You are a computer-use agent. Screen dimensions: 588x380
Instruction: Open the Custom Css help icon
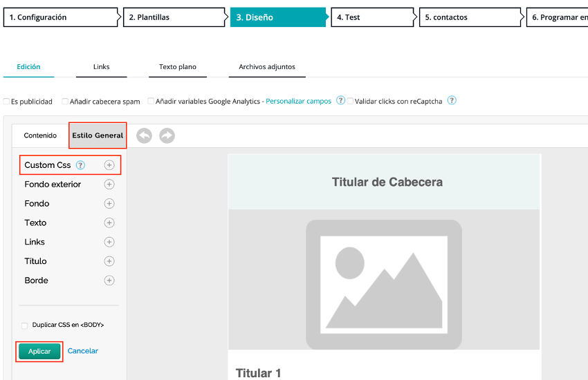[x=80, y=165]
